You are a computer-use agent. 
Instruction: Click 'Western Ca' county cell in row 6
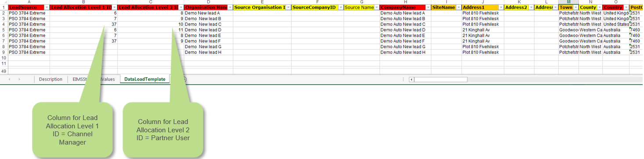coord(590,35)
